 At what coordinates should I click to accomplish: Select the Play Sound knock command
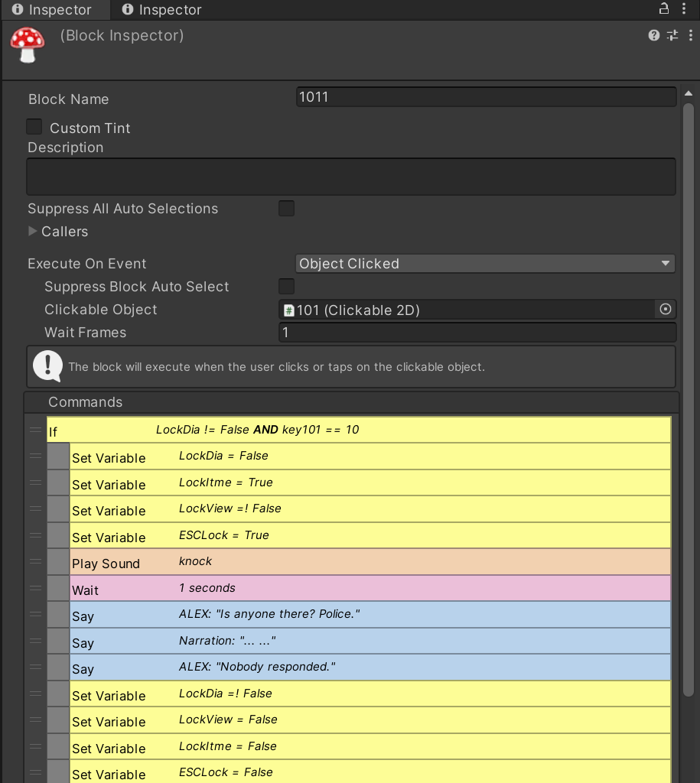click(370, 562)
